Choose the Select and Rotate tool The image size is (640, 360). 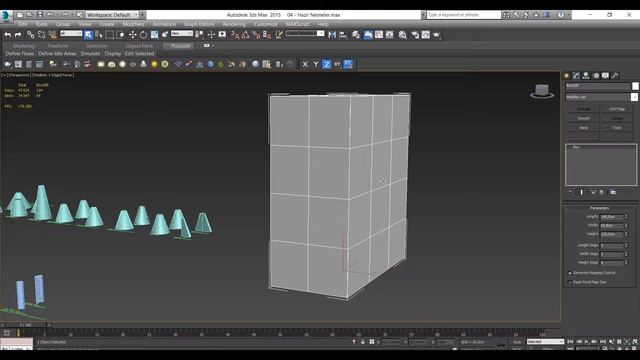[143, 35]
